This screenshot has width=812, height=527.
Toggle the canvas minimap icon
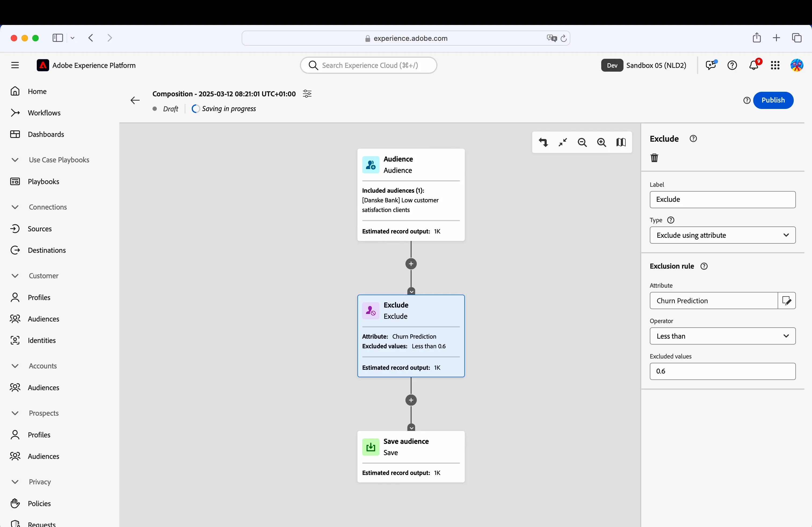point(621,142)
